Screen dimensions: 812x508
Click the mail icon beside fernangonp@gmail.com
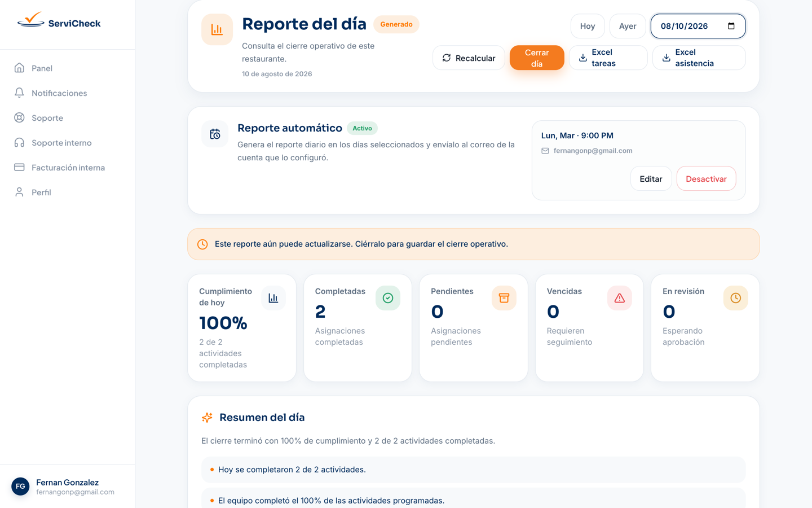[x=545, y=151]
